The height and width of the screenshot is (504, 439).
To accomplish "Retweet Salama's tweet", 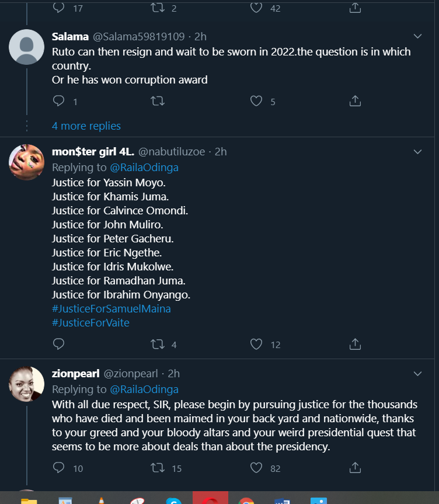I will pos(158,102).
